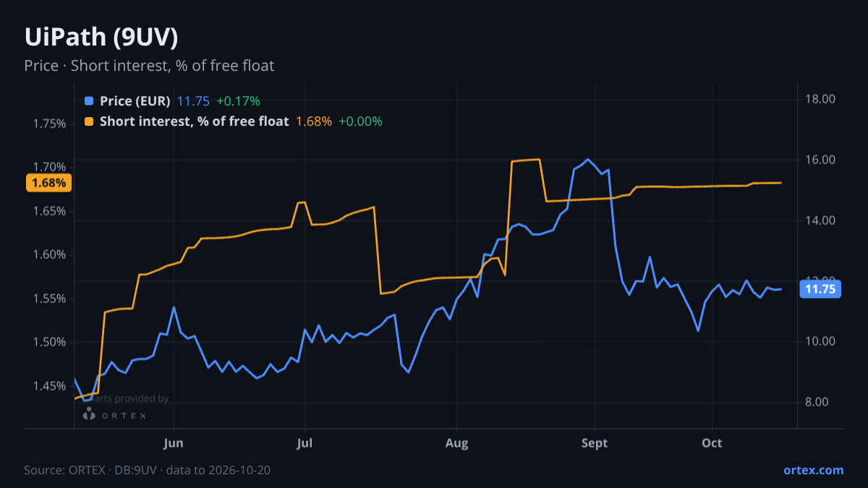Click the +0.00% short interest change value

361,121
